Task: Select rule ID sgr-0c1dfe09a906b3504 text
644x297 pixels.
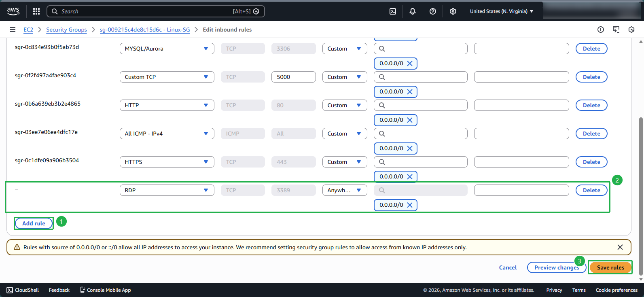Action: [47, 160]
